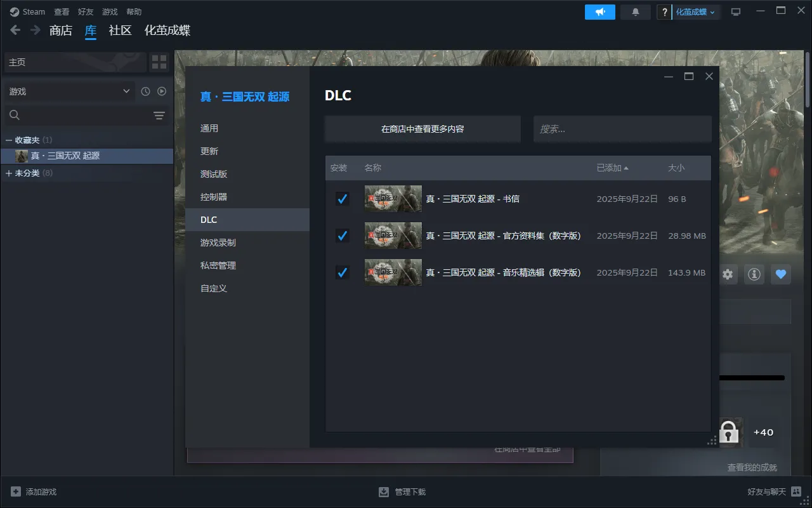Open the library advanced filter icon

click(x=159, y=115)
